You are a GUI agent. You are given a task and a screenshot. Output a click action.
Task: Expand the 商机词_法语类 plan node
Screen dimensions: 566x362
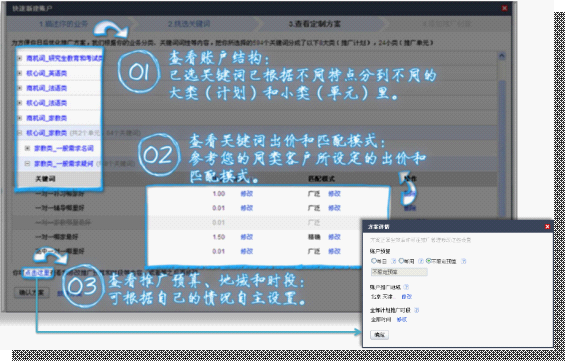[20, 88]
